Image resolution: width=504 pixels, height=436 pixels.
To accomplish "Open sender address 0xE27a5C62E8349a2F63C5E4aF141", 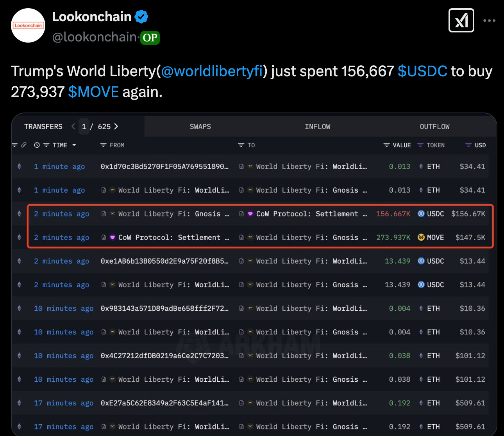I will (164, 403).
